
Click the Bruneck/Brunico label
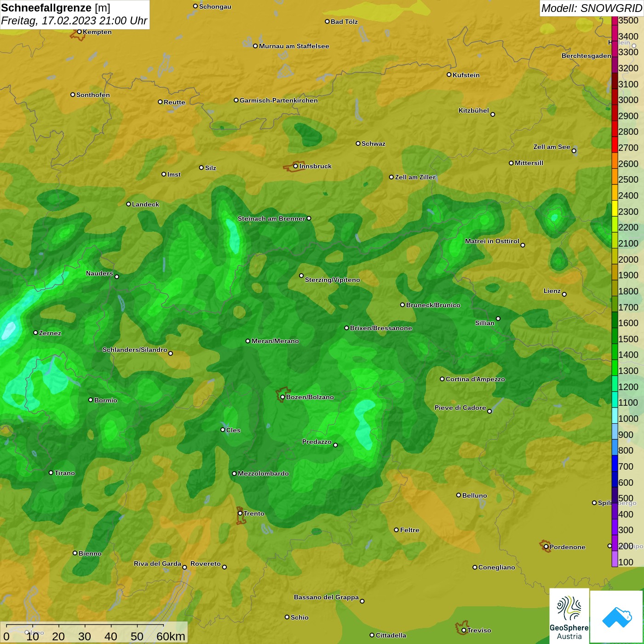coord(433,305)
